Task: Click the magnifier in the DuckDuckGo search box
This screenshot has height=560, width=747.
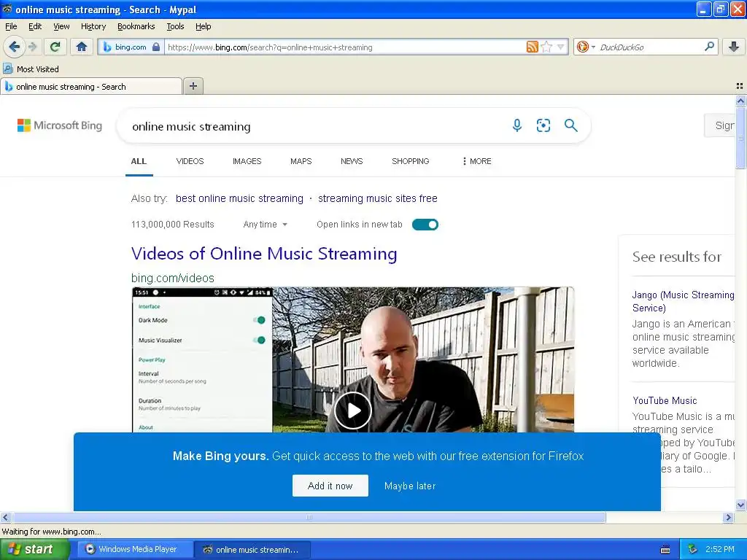Action: 709,46
